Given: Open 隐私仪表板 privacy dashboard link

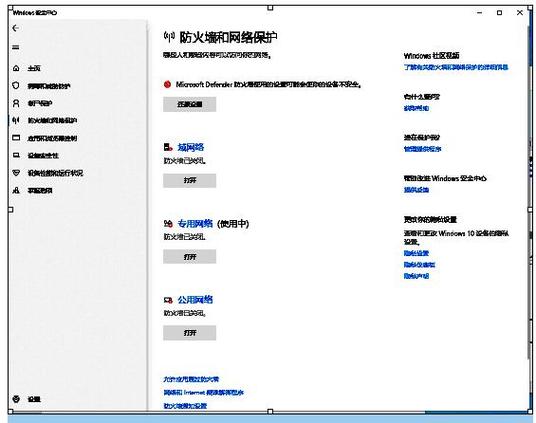Looking at the screenshot, I should point(419,264).
